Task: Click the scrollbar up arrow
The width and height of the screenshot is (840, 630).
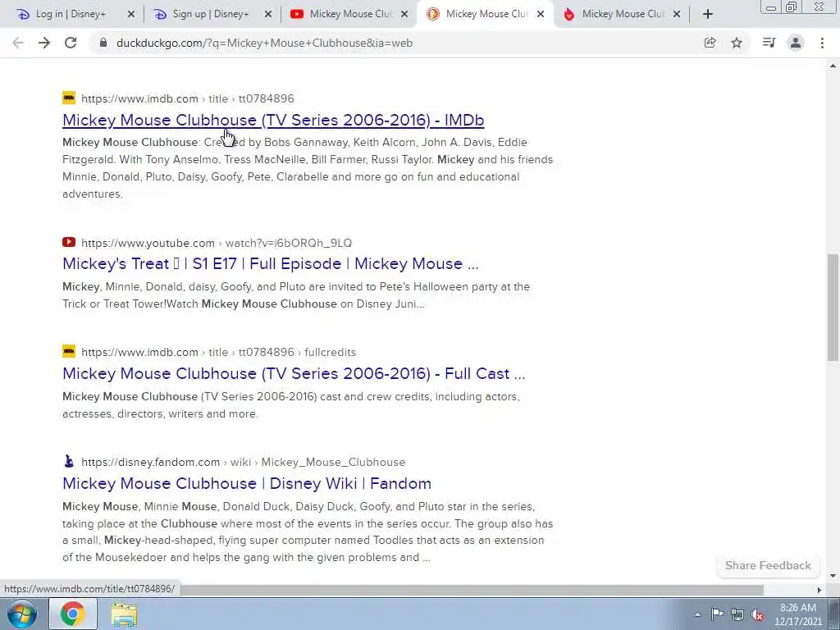Action: tap(833, 66)
